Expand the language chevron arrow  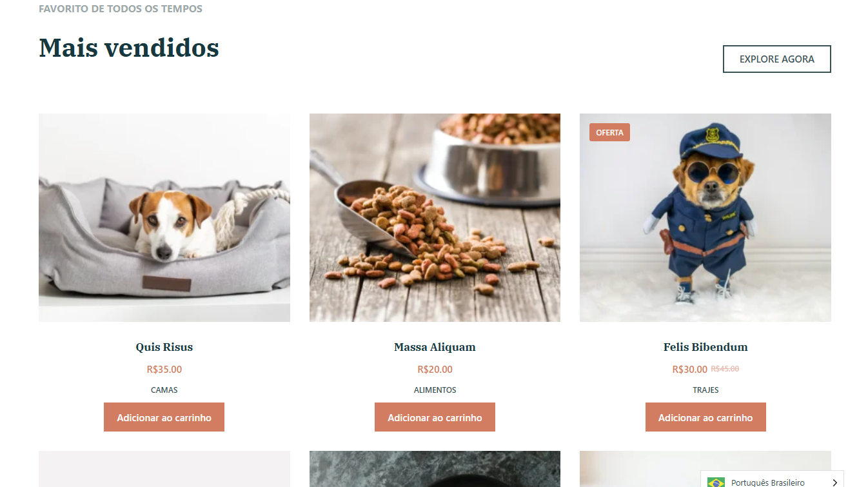(x=834, y=482)
